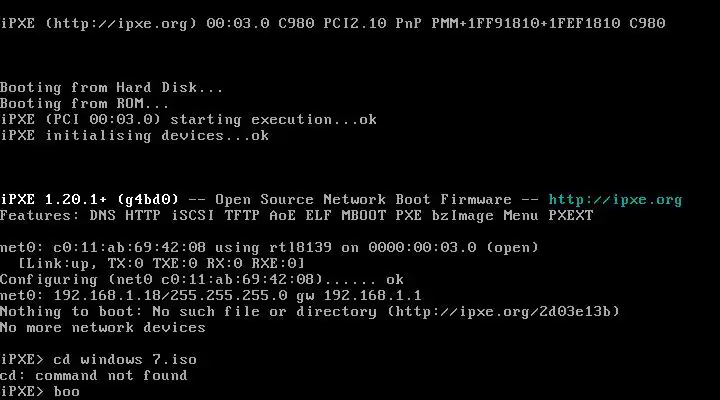
Task: Click the 'Booting from ROM...' line
Action: [84, 104]
